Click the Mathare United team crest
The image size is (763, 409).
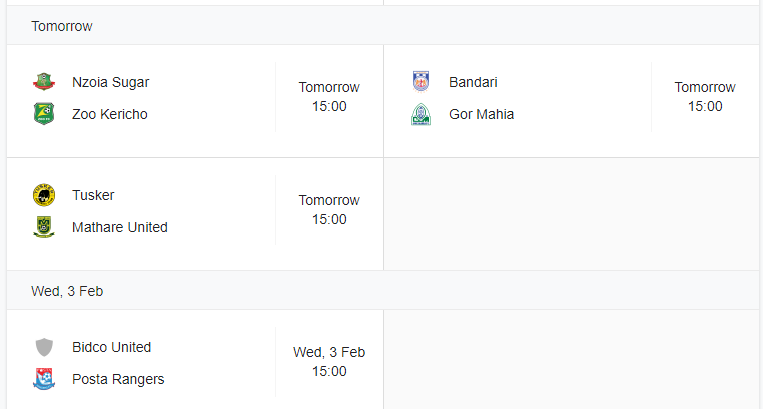tap(44, 227)
